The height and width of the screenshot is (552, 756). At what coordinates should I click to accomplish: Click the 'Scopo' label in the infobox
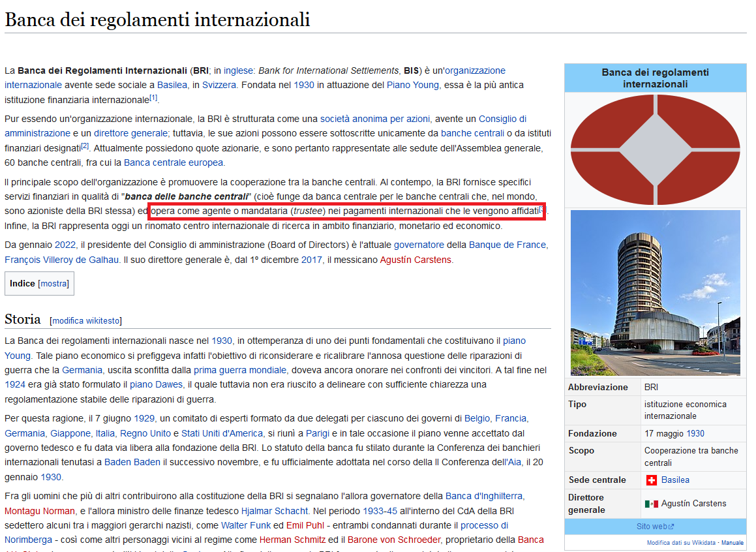coord(581,451)
